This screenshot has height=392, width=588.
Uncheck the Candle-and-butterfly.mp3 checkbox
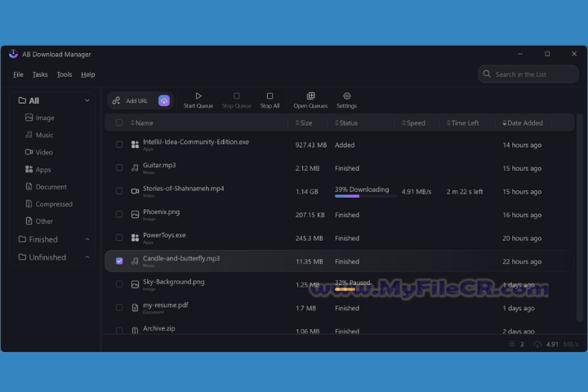coord(119,261)
